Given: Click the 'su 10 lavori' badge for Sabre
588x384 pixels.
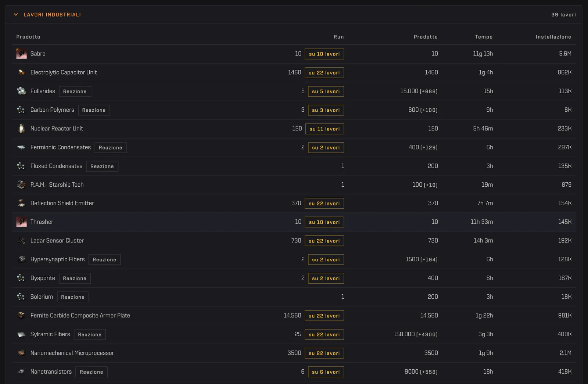Looking at the screenshot, I should [x=324, y=54].
